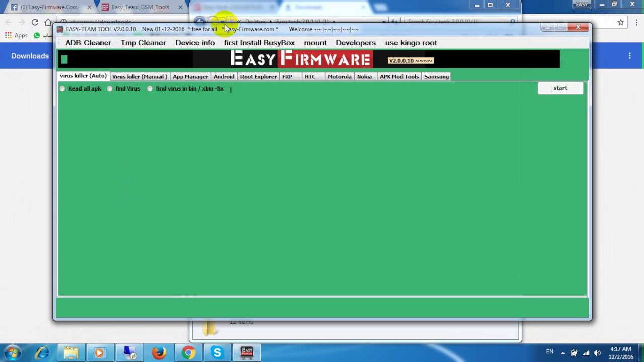Launch Internet Explorer from taskbar

pos(42,353)
